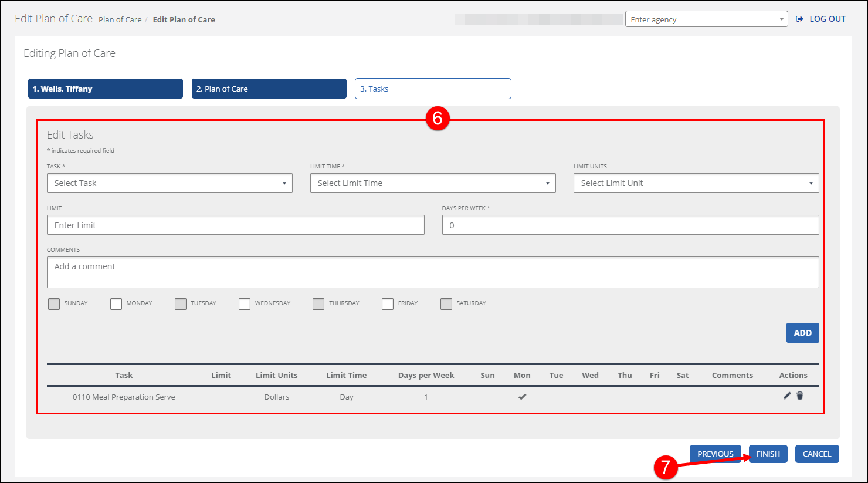Screen dimensions: 868x483
Task: Tick the Friday checkbox
Action: (388, 303)
